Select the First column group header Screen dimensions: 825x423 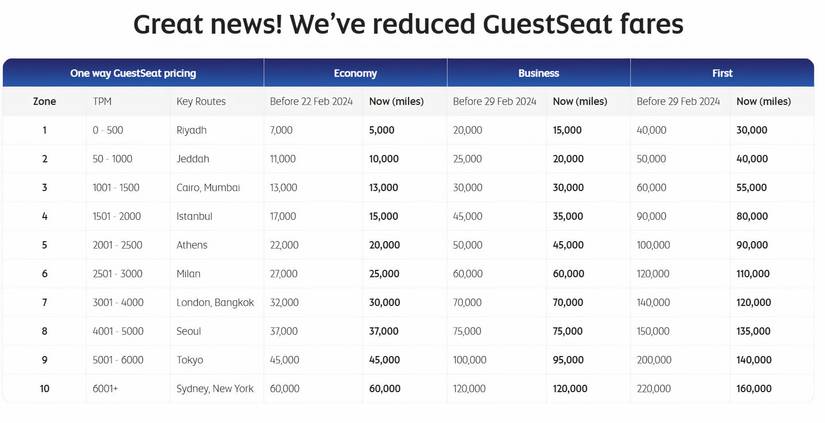(x=722, y=73)
